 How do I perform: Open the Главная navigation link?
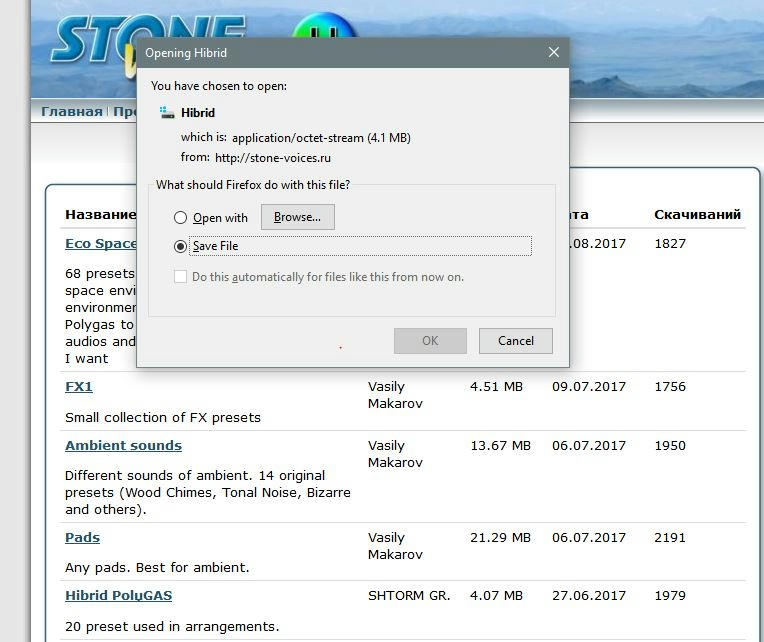coord(72,111)
